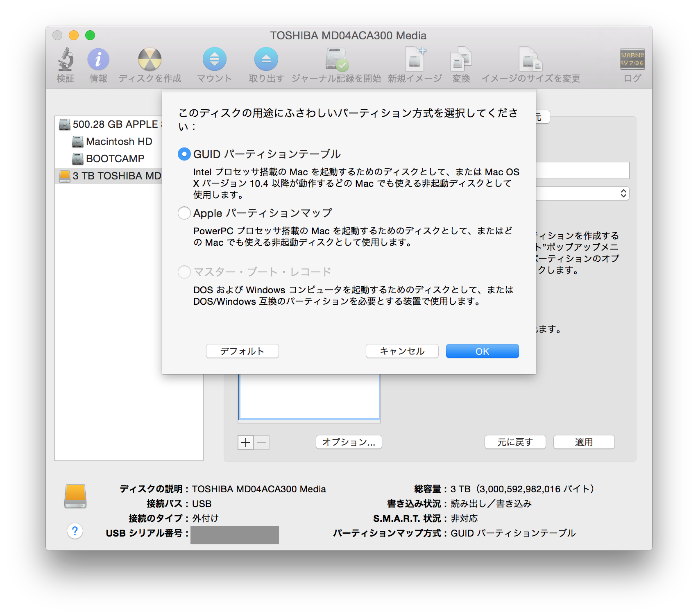Select the disabled マスター・ブート・レコード radio option

point(184,272)
